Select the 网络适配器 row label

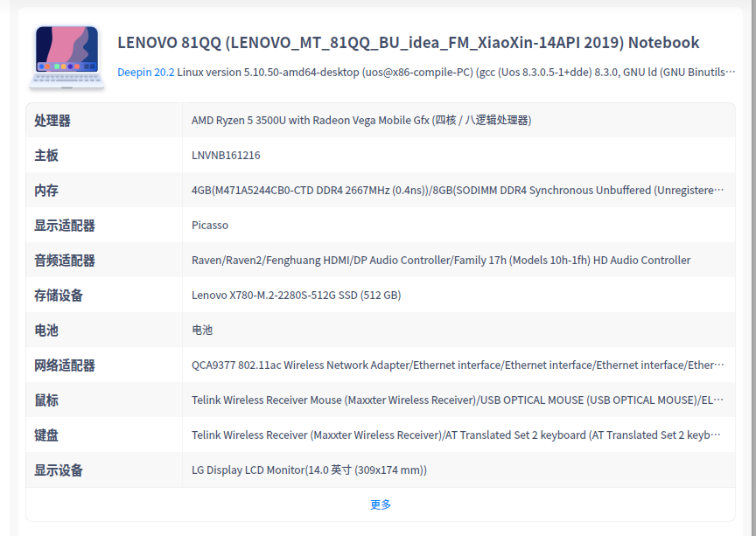point(65,365)
